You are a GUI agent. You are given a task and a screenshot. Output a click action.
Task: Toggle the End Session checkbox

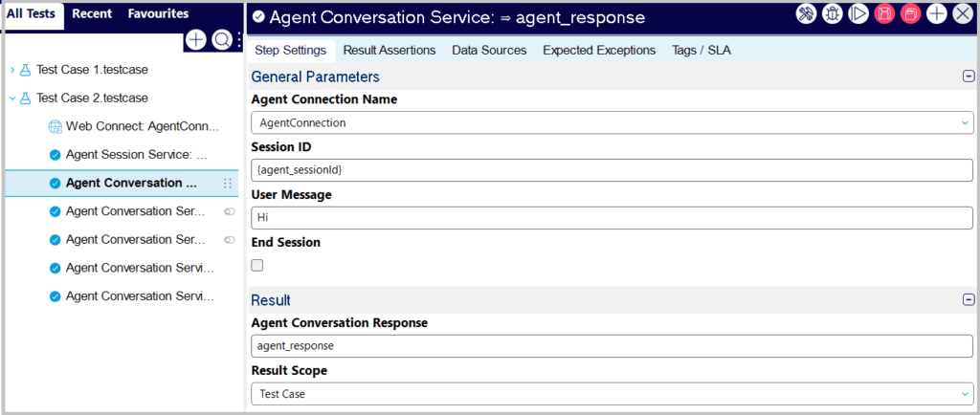coord(257,266)
